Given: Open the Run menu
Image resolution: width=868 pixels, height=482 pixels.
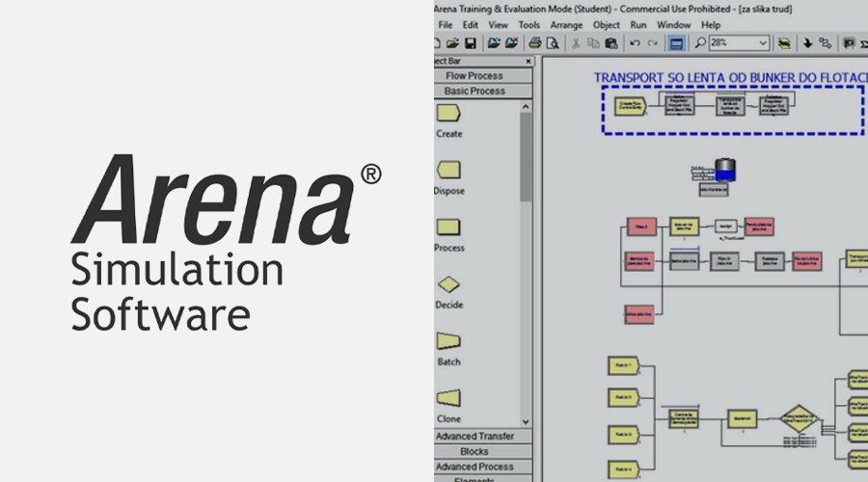Looking at the screenshot, I should click(638, 25).
